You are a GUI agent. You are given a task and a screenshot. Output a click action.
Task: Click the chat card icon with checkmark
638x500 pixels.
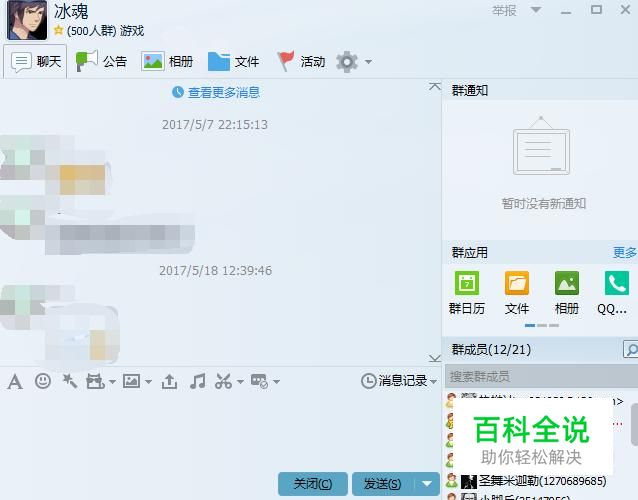[259, 381]
